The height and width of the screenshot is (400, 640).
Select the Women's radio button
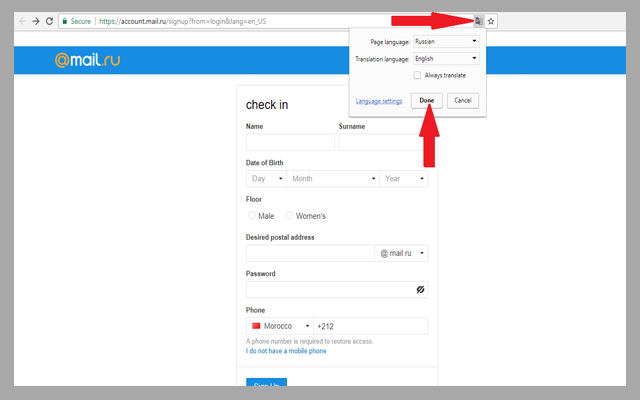pos(290,215)
